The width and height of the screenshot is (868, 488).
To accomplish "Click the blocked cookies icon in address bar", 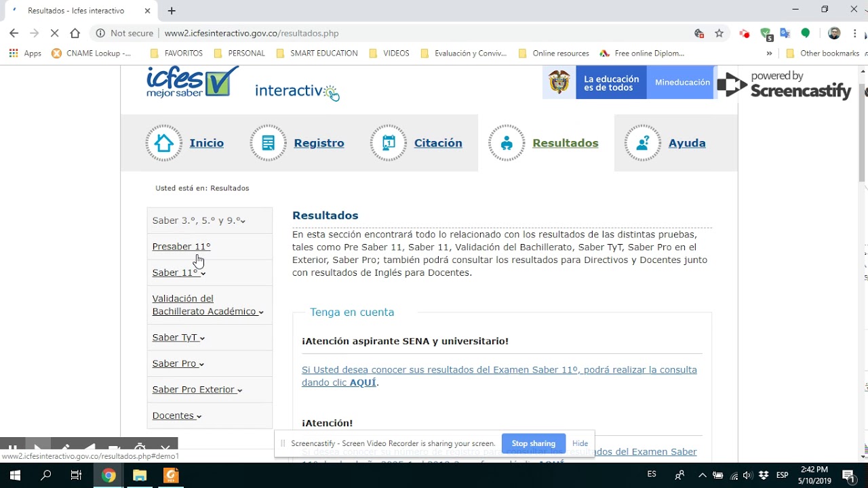I will (699, 33).
